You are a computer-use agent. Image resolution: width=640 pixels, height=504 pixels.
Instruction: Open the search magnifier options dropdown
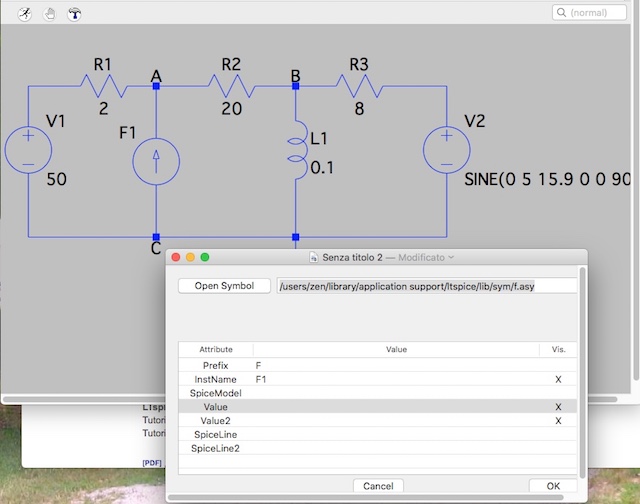pyautogui.click(x=563, y=13)
